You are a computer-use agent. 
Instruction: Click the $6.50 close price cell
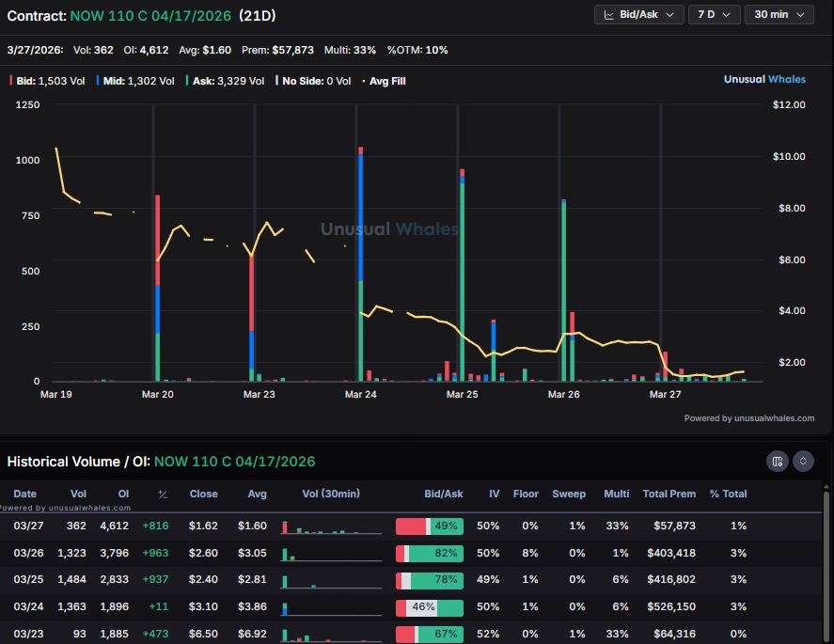203,634
